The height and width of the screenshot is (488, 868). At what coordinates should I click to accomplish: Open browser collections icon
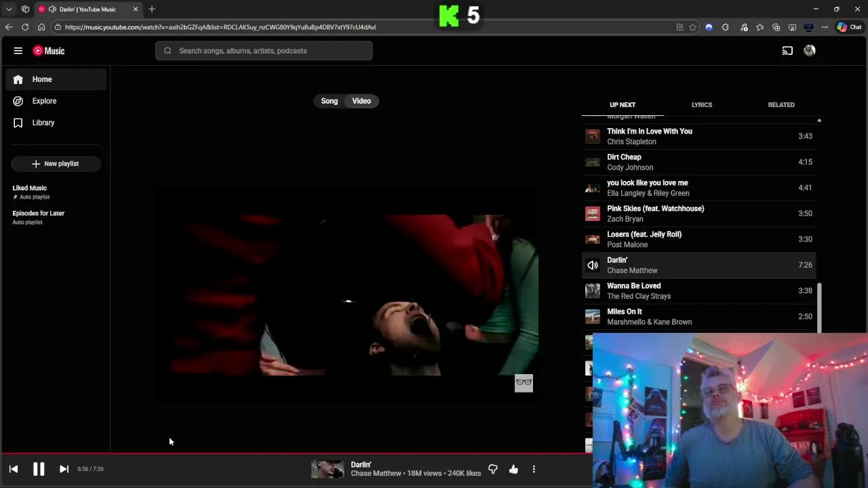tap(776, 27)
